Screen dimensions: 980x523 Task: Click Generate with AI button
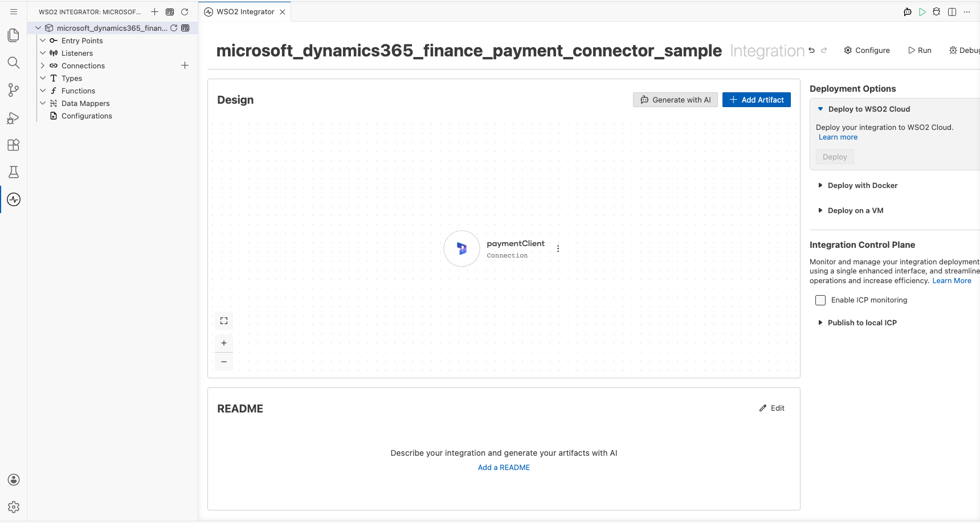click(675, 100)
